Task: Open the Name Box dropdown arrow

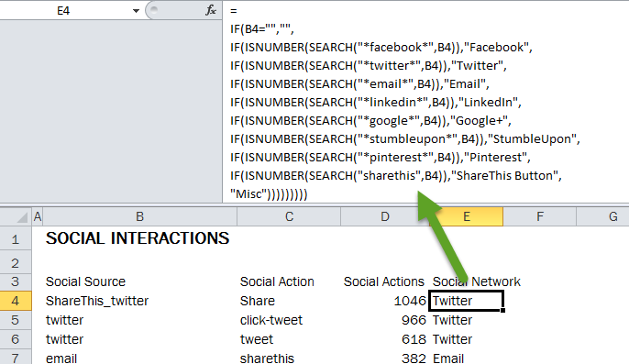Action: pos(136,11)
